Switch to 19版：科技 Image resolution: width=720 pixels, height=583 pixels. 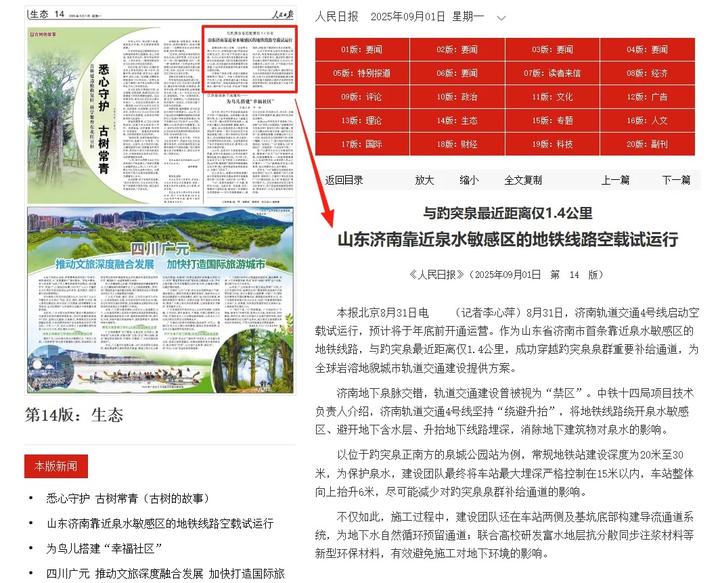pyautogui.click(x=552, y=144)
